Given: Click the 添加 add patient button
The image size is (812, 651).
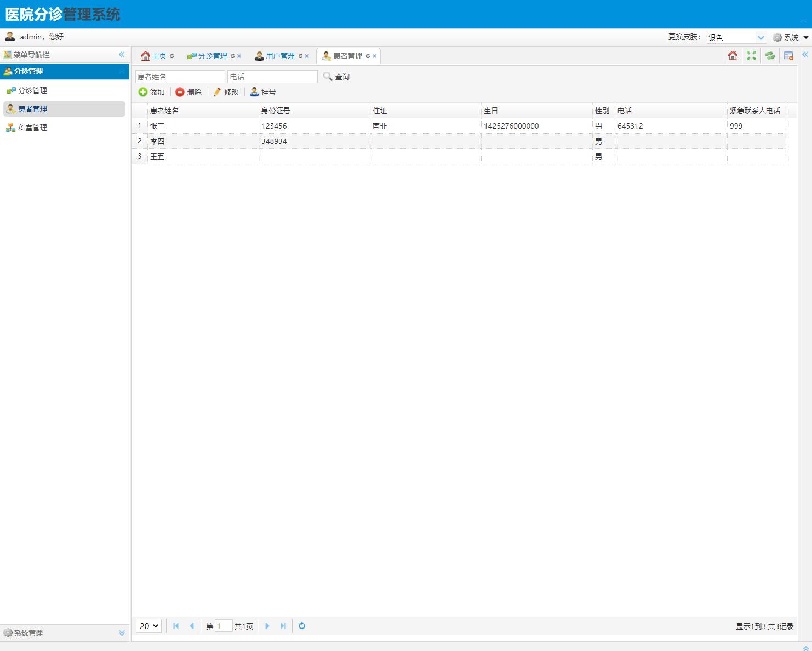Looking at the screenshot, I should coord(152,92).
